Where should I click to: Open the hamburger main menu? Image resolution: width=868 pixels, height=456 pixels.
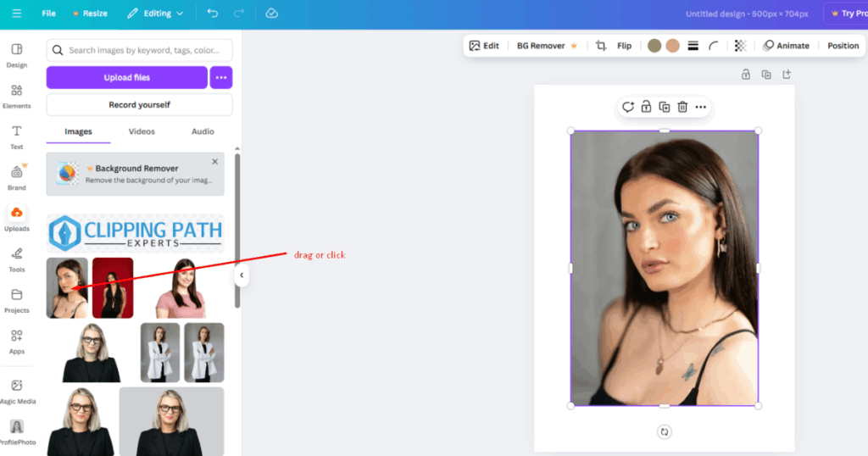point(17,14)
